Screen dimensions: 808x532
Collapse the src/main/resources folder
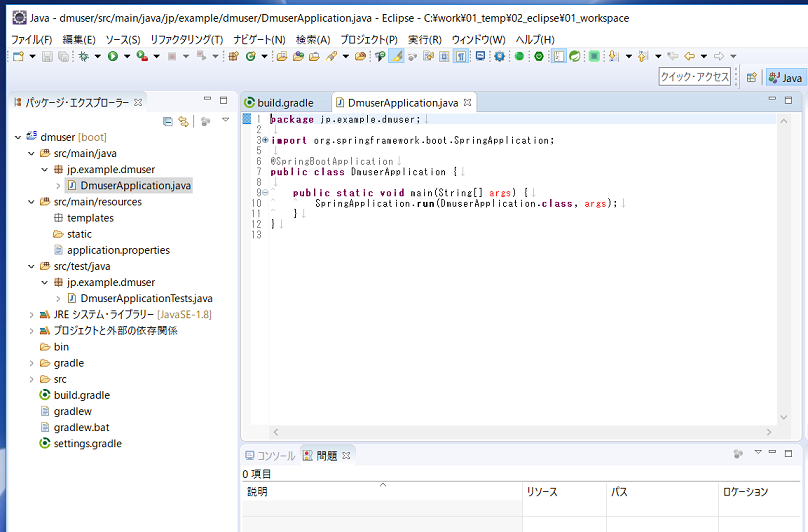coord(31,202)
